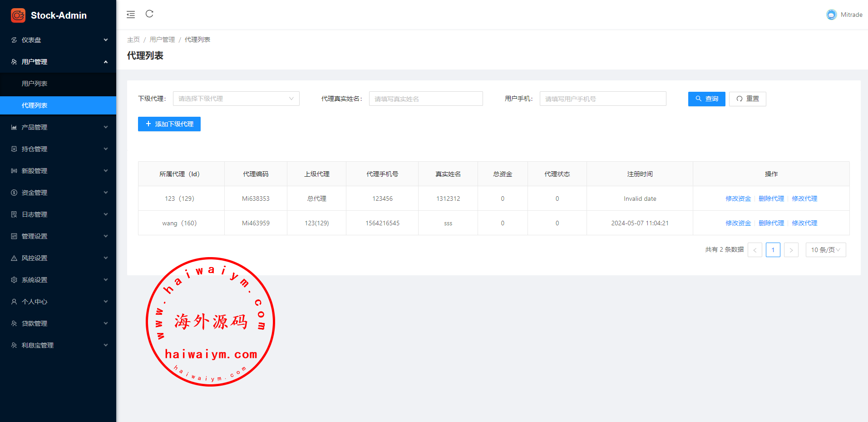
Task: Click 删除代理 for agent wang (160)
Action: pos(771,223)
